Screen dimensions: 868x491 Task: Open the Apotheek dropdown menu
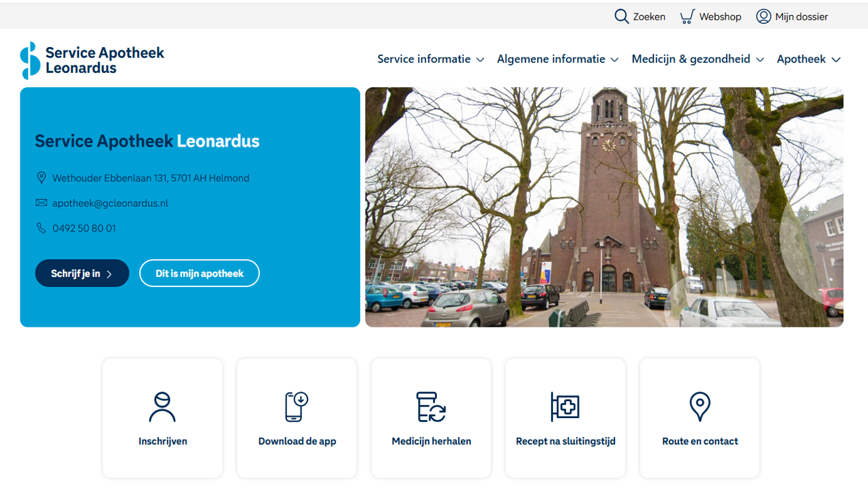(x=808, y=59)
